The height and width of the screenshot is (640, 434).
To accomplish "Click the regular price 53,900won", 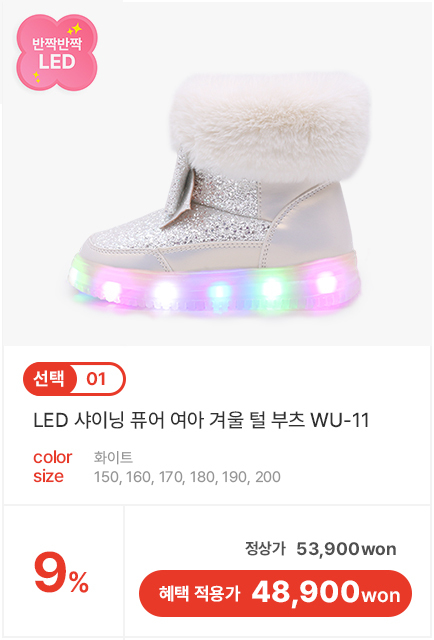I will (x=346, y=549).
